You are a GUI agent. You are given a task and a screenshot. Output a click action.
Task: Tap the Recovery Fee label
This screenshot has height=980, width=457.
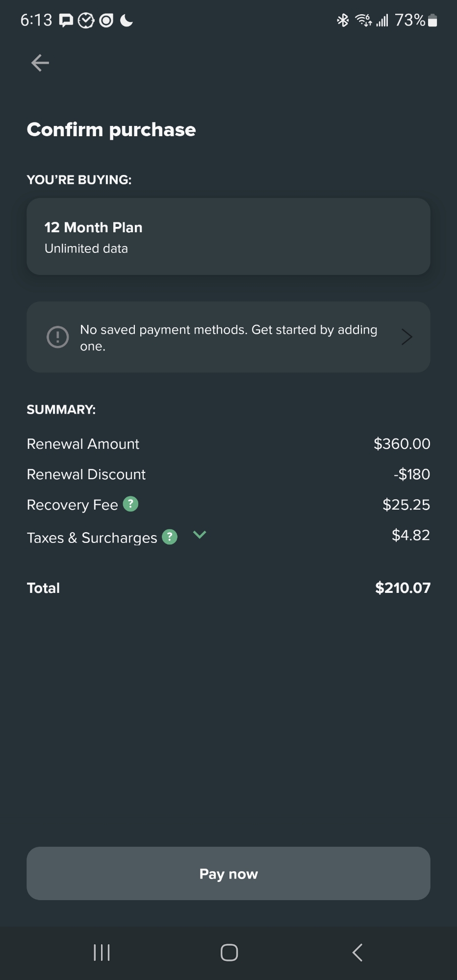[x=73, y=505]
